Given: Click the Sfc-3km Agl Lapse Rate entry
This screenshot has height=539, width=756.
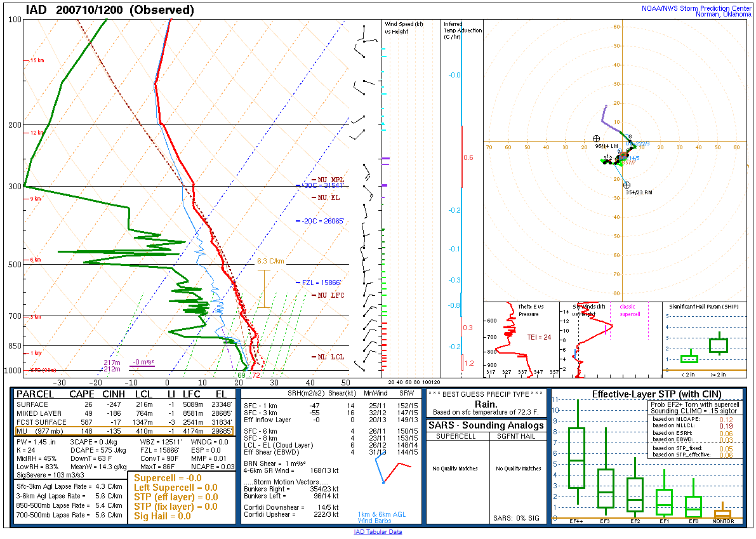Looking at the screenshot, I should (69, 486).
